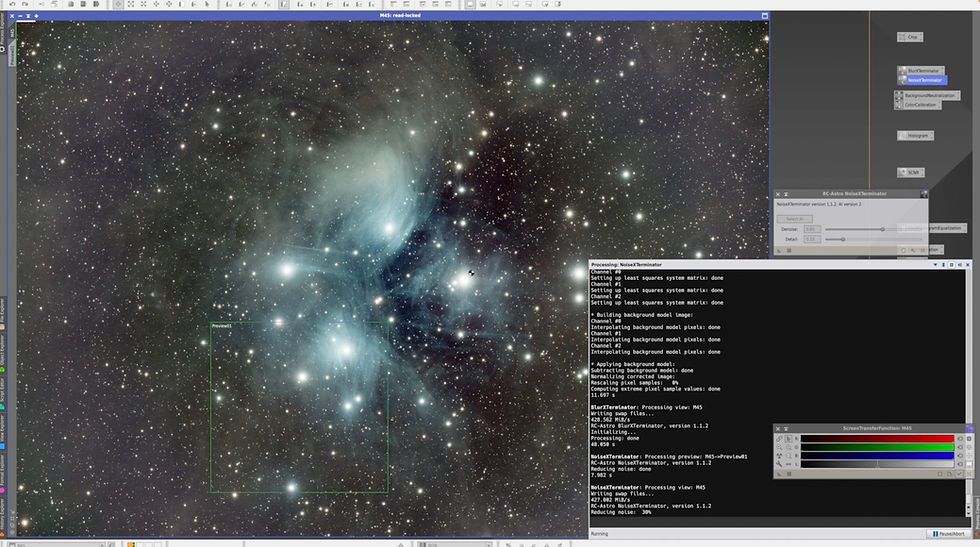Click STF zoom 1:1 magnifier icon
Image resolution: width=980 pixels, height=547 pixels.
tap(788, 456)
